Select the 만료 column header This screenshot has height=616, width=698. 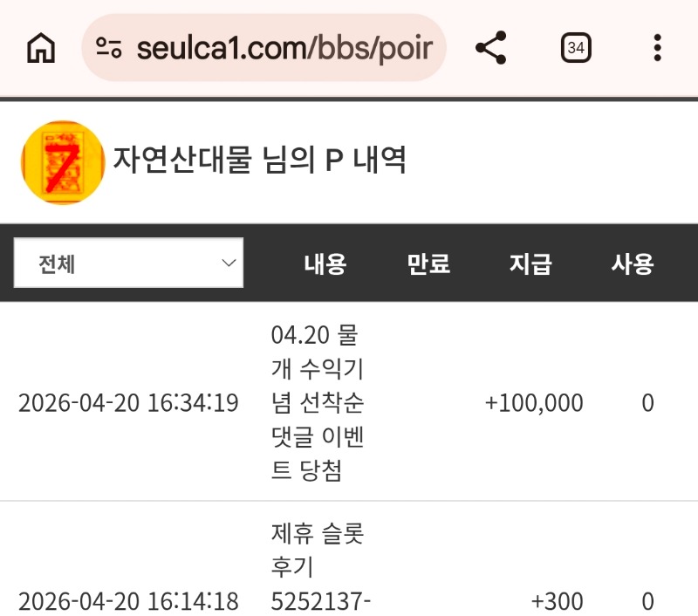(x=428, y=264)
